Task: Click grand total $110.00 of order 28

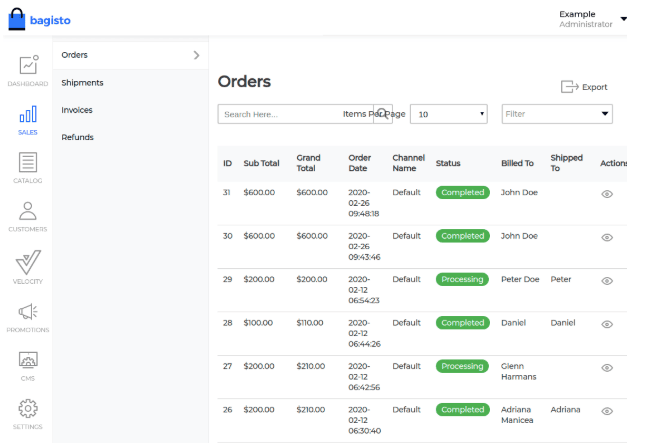Action: click(310, 323)
